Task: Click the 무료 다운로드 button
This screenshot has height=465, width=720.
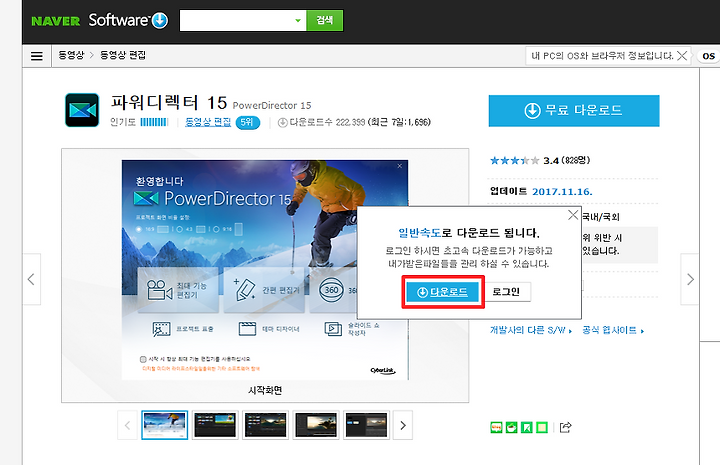Action: (574, 111)
